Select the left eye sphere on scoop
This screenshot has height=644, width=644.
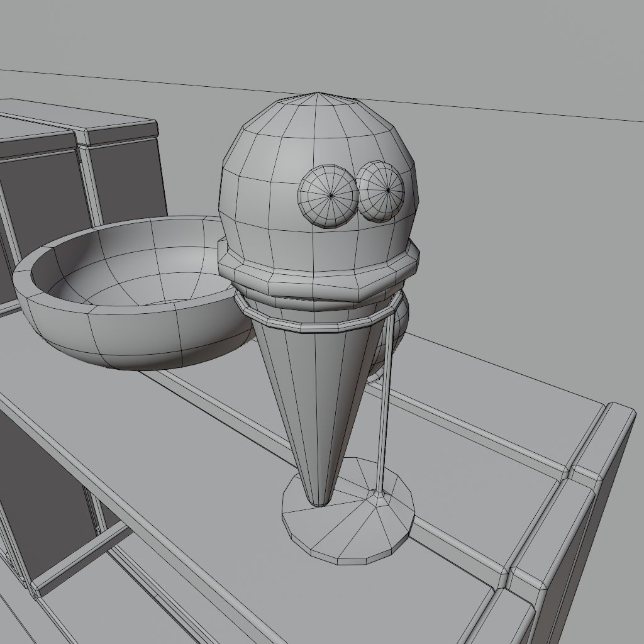[x=328, y=196]
